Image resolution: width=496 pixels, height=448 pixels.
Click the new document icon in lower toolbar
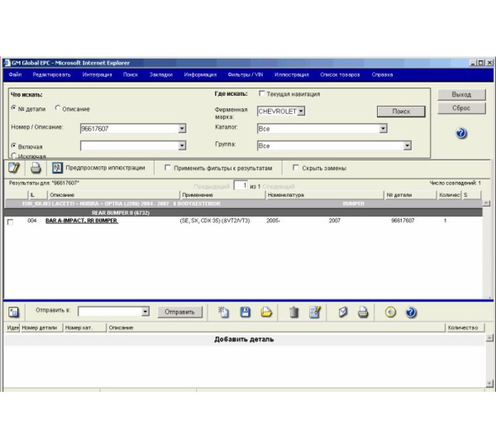click(x=223, y=312)
